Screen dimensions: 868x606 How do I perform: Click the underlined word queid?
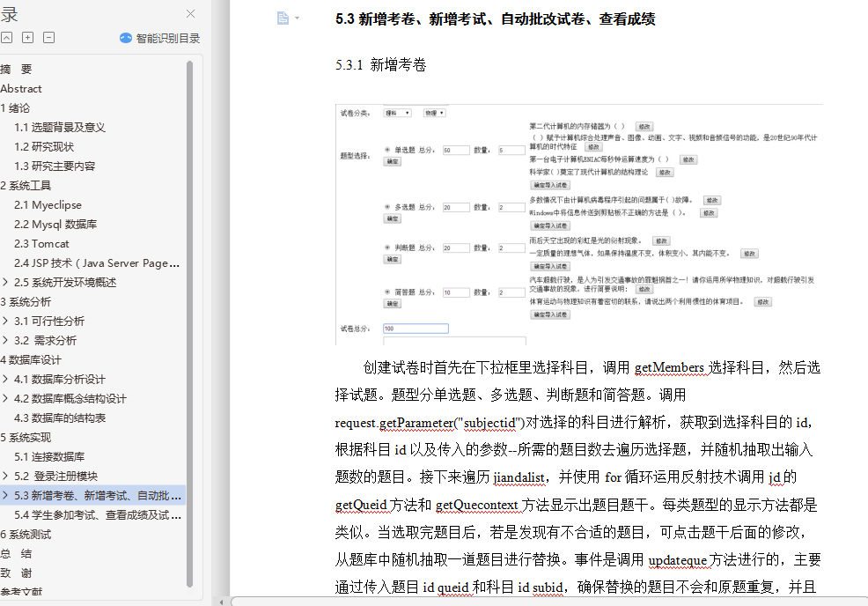(x=452, y=588)
